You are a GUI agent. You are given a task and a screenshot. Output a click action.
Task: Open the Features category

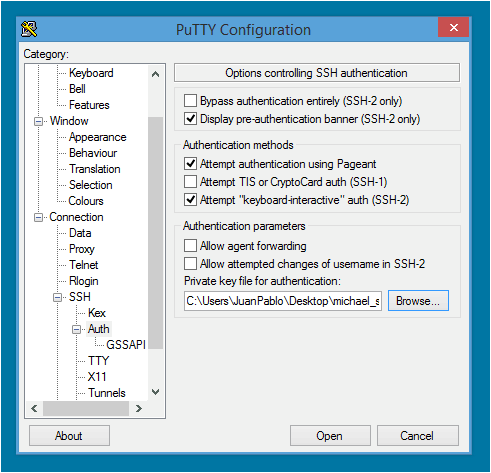[89, 105]
